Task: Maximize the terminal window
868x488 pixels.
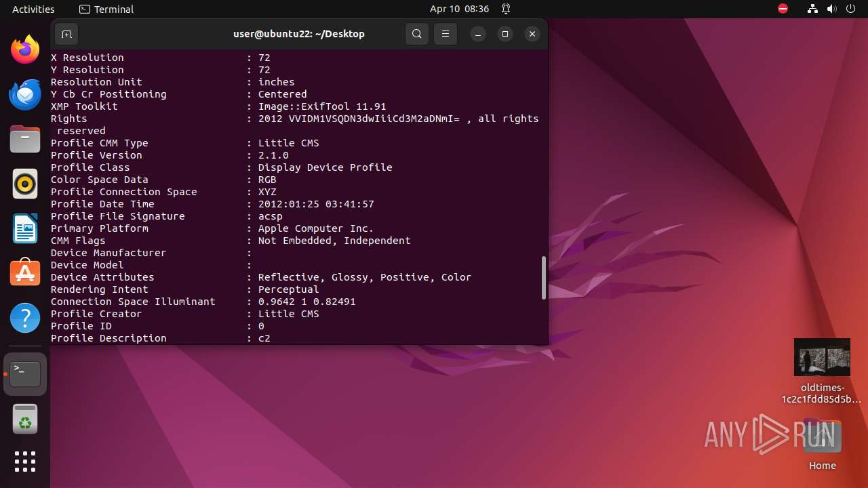Action: point(505,34)
